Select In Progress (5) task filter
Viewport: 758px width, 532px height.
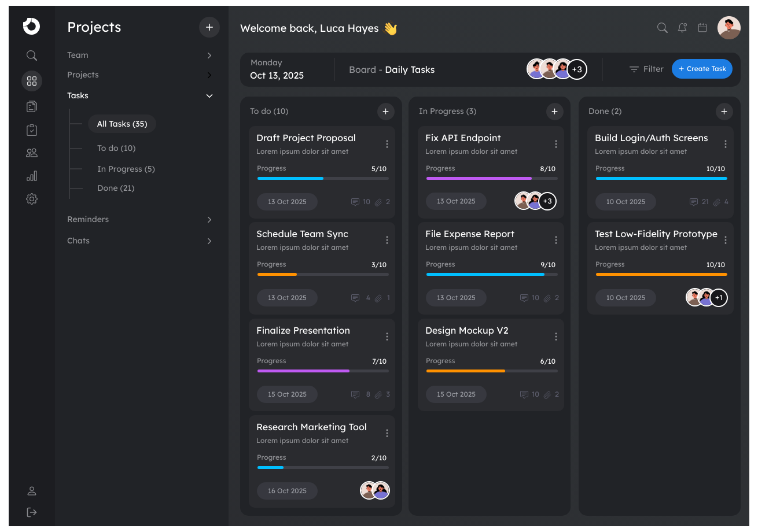tap(126, 169)
